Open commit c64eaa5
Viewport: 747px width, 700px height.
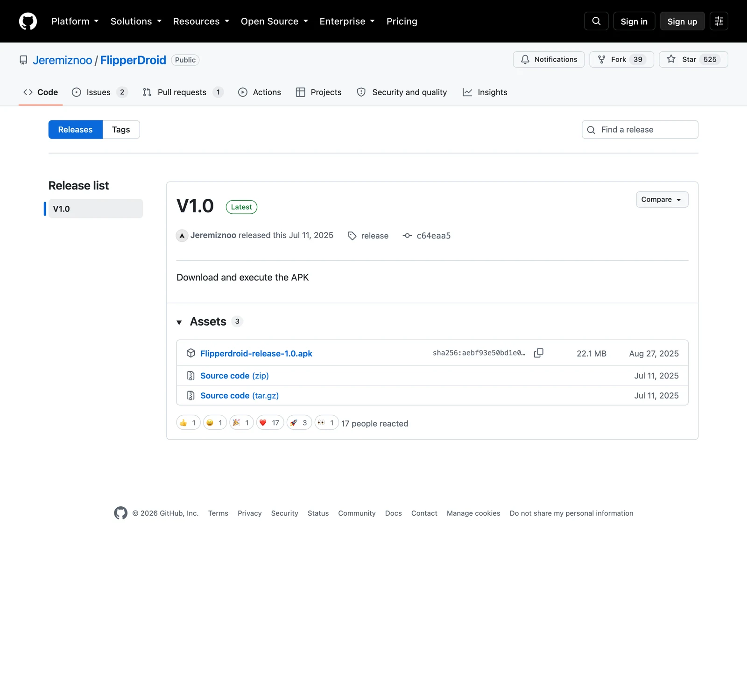[x=434, y=236]
